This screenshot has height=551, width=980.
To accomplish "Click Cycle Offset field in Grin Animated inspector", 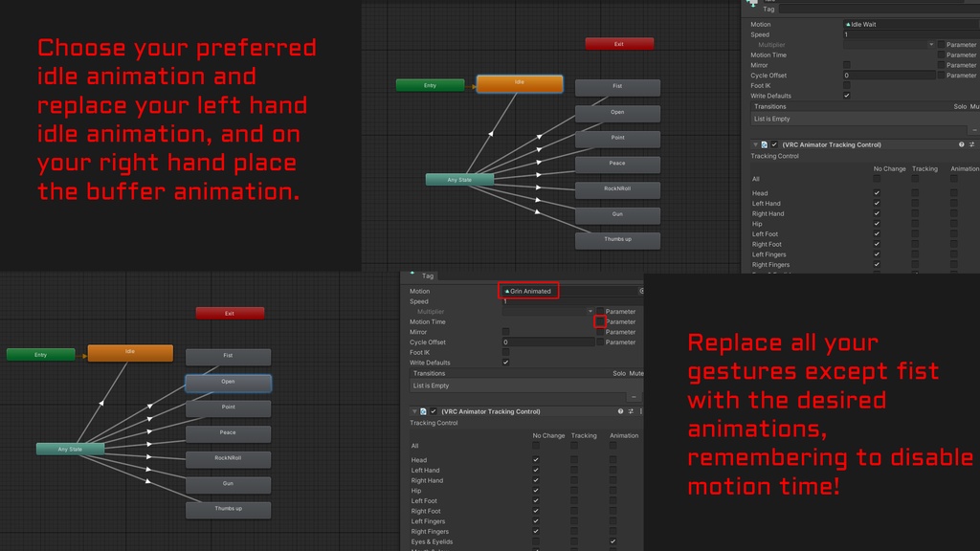I will point(548,342).
